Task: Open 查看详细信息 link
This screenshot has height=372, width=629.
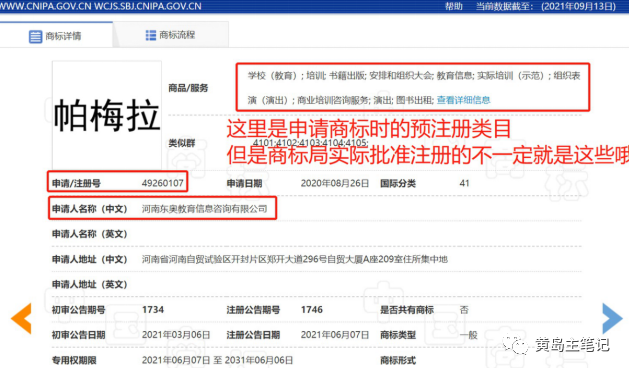Action: (x=463, y=100)
